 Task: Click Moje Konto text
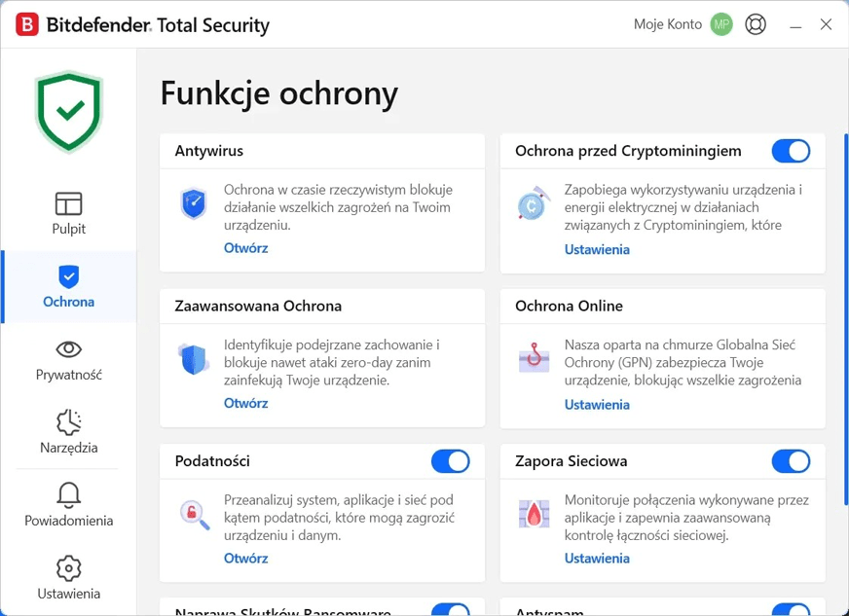[x=668, y=24]
